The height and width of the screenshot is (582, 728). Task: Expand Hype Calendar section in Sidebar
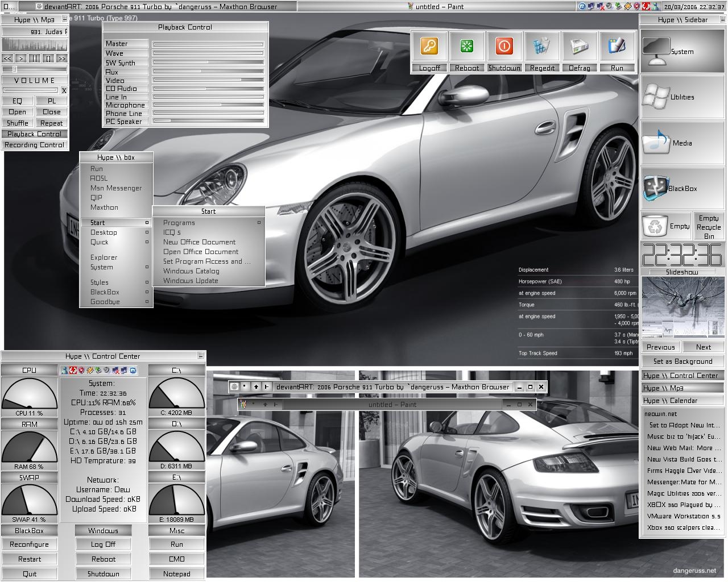pyautogui.click(x=682, y=401)
